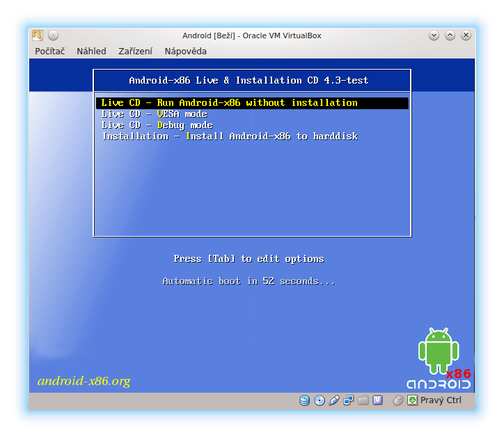Open the Náhled menu
504x438 pixels.
click(x=91, y=52)
